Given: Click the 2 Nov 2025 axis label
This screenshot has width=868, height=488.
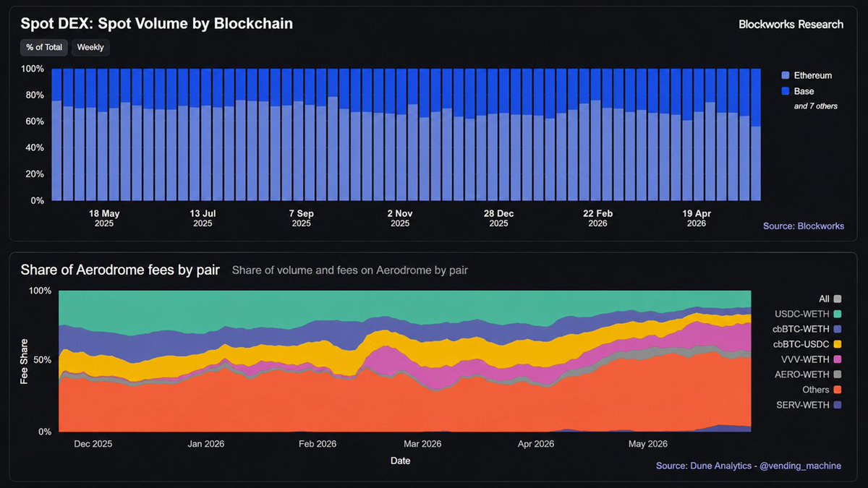Looking at the screenshot, I should click(x=399, y=218).
